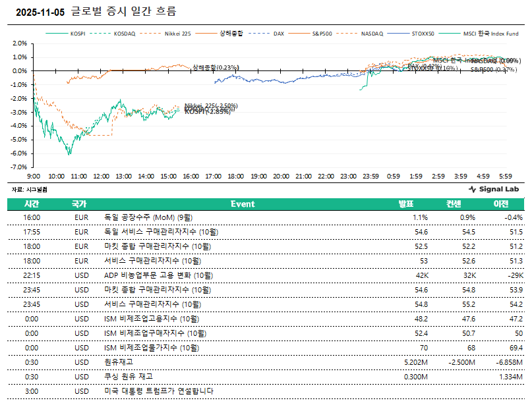Click the 시간 column header

(x=32, y=204)
